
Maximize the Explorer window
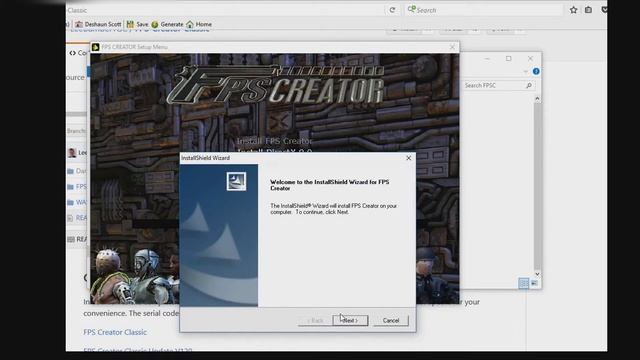[x=509, y=58]
